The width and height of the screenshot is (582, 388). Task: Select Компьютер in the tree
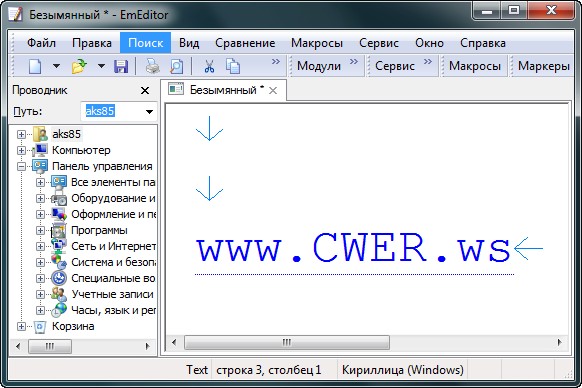click(x=81, y=150)
